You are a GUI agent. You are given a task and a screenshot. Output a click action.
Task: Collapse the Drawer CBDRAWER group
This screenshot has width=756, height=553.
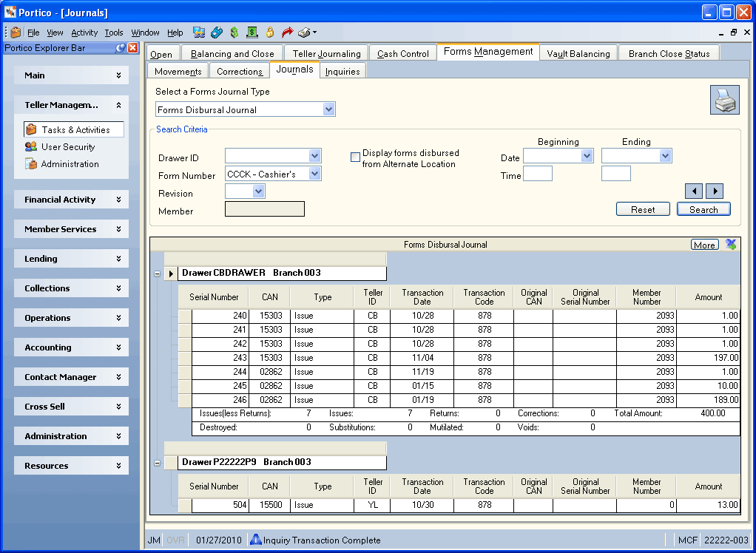coord(157,274)
